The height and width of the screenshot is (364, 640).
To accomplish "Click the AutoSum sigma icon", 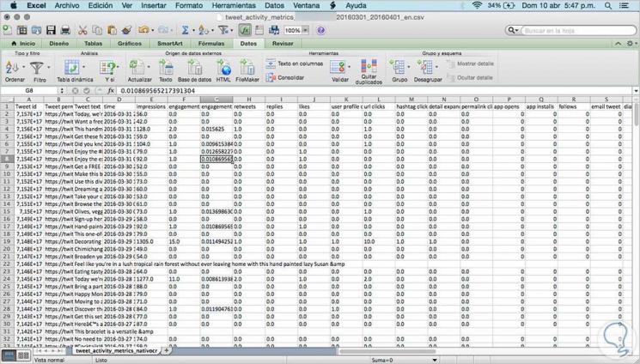I will click(x=185, y=30).
